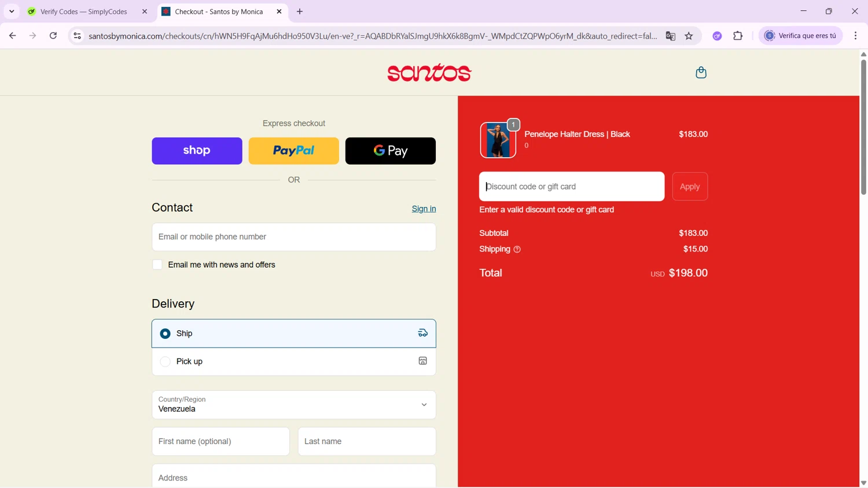Click the $15.00 shipping amount
Screen dimensions: 868x488
pyautogui.click(x=696, y=249)
